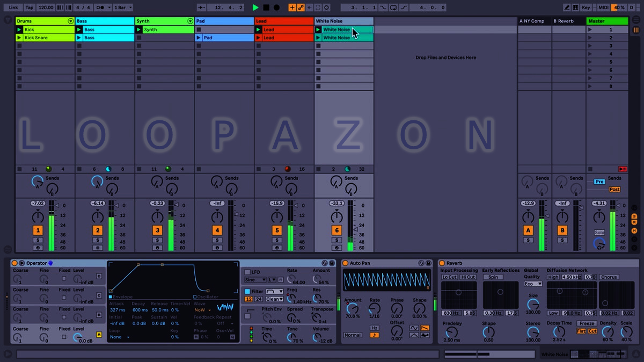Screen dimensions: 644x362
Task: Click Auto Pan hot-swap preset icon
Action: point(421,263)
